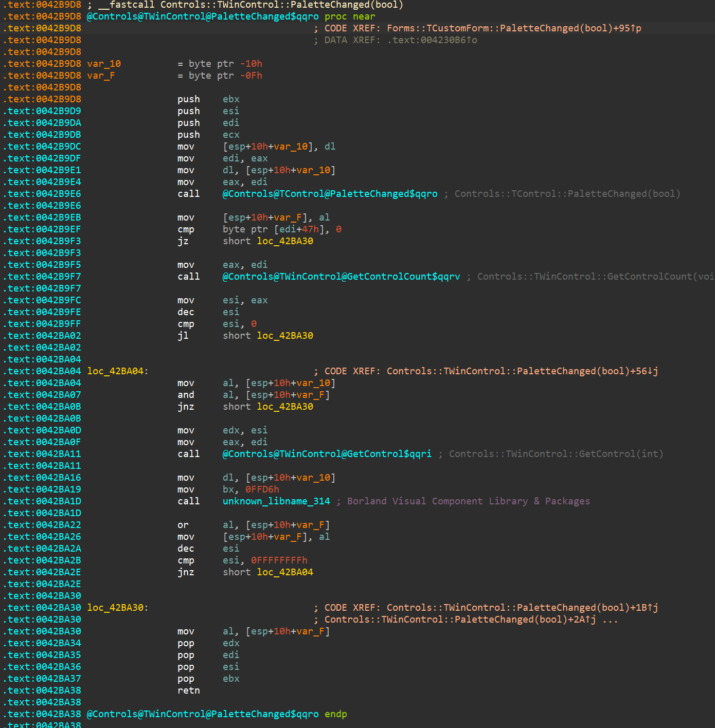Screen dimensions: 715x728
Task: Select the 0FFFFFFFFh immediate in cmp esi
Action: point(279,560)
